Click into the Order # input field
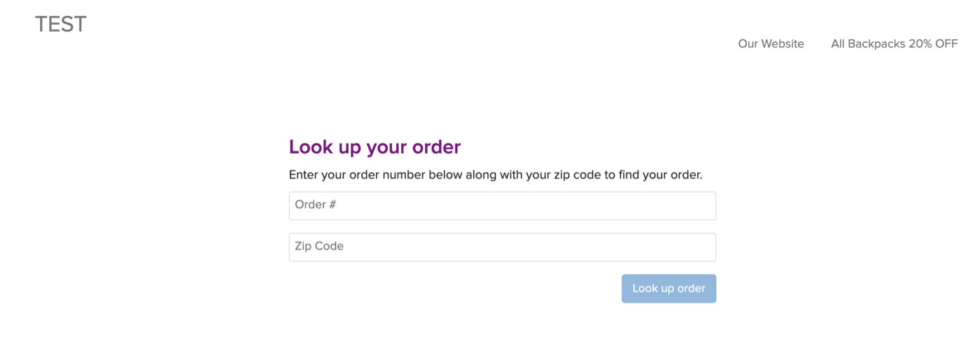The width and height of the screenshot is (980, 342). tap(502, 205)
